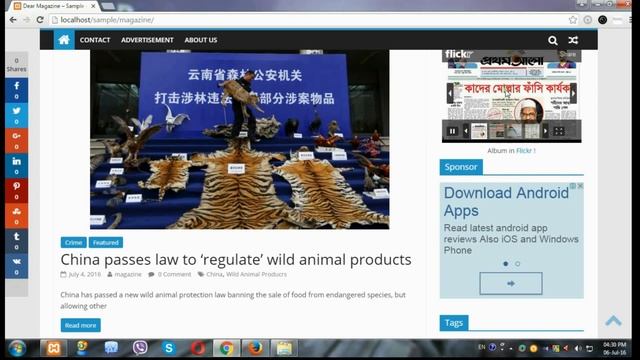Open Chrome from the taskbar
Image resolution: width=640 pixels, height=360 pixels.
[x=227, y=348]
